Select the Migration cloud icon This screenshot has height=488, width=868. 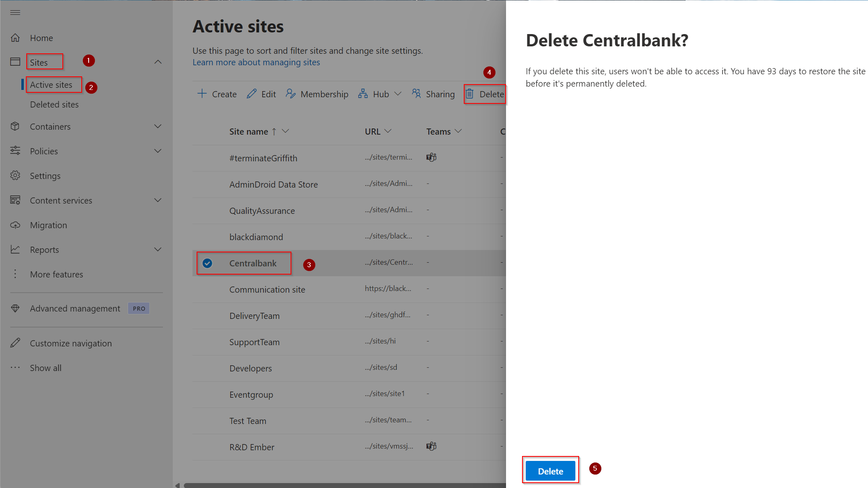click(15, 225)
